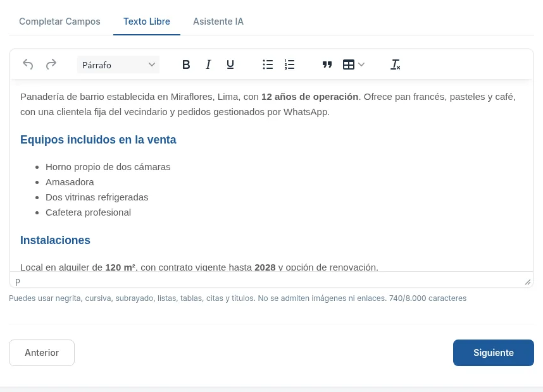Clear formatting from selection

click(x=395, y=64)
